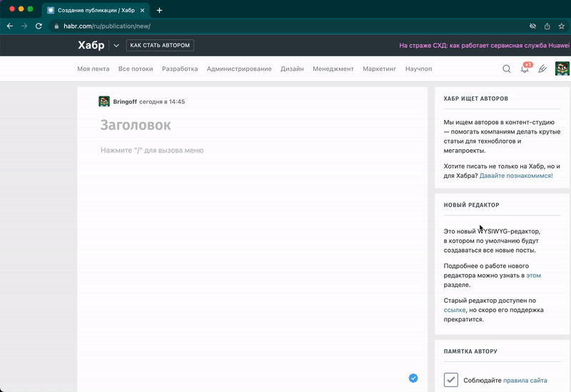The height and width of the screenshot is (392, 571).
Task: Click the write publication pen icon
Action: click(x=542, y=69)
